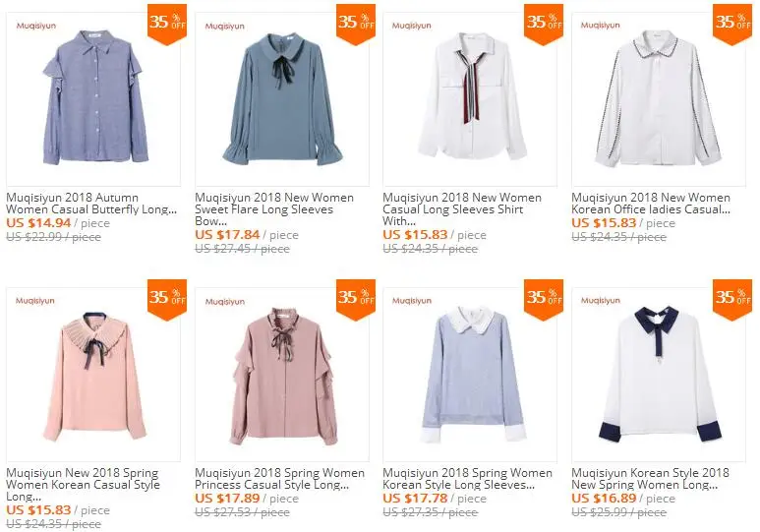Click the Muqisiyun logo above the dusty pink ruffle blouse
Image resolution: width=760 pixels, height=532 pixels.
[x=223, y=301]
